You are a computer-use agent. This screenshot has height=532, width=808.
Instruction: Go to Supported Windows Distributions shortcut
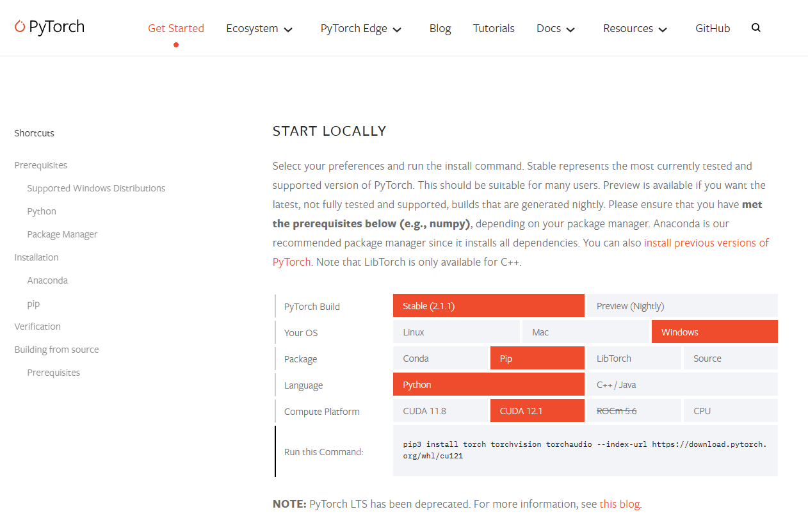(x=96, y=188)
